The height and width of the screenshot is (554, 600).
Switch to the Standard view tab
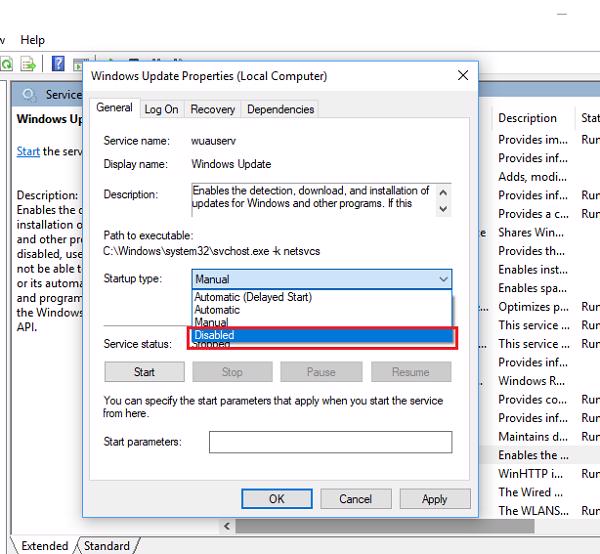(107, 546)
